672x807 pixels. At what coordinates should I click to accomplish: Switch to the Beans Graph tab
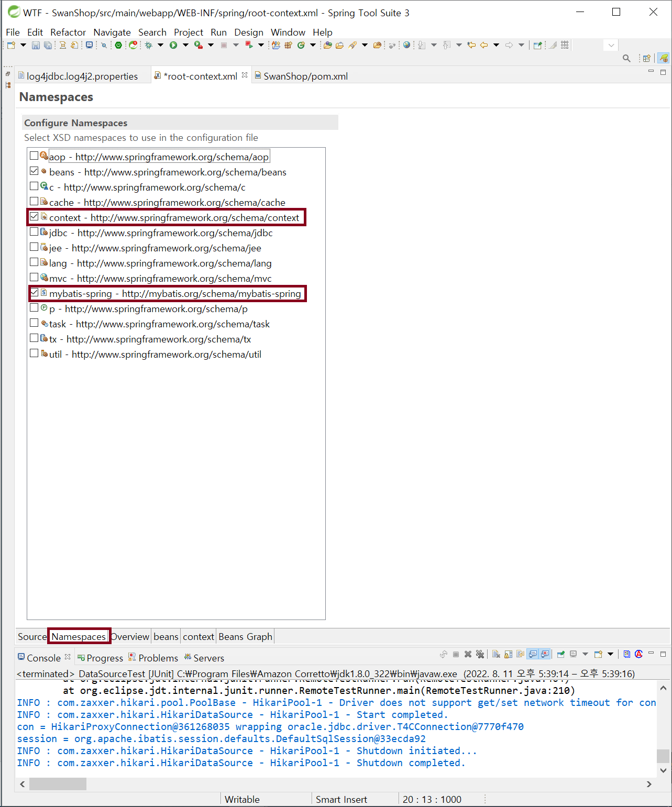245,637
